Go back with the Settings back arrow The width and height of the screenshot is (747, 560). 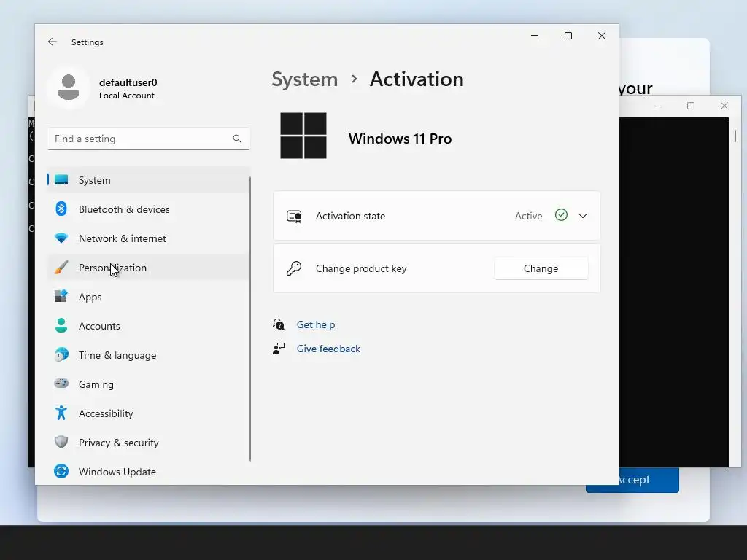pyautogui.click(x=53, y=42)
